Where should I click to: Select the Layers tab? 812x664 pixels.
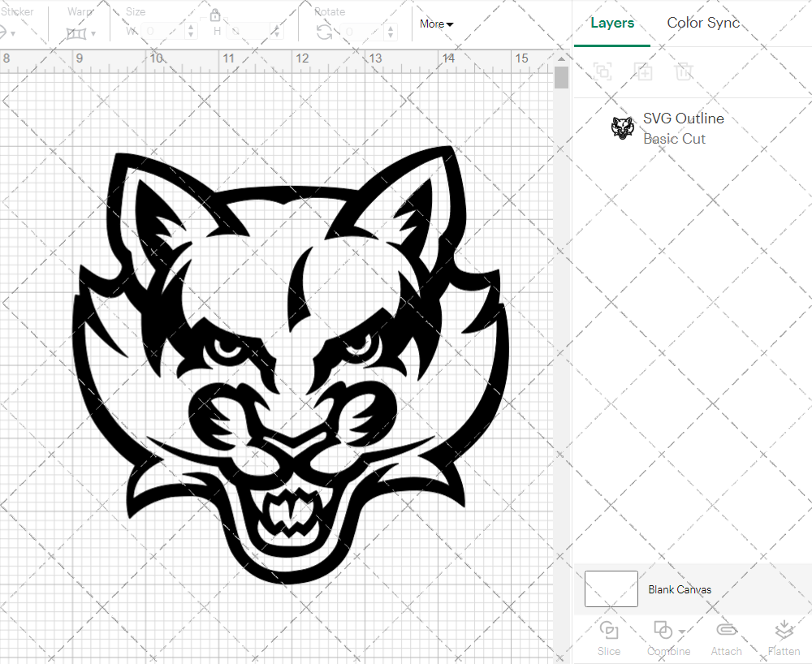[x=612, y=23]
